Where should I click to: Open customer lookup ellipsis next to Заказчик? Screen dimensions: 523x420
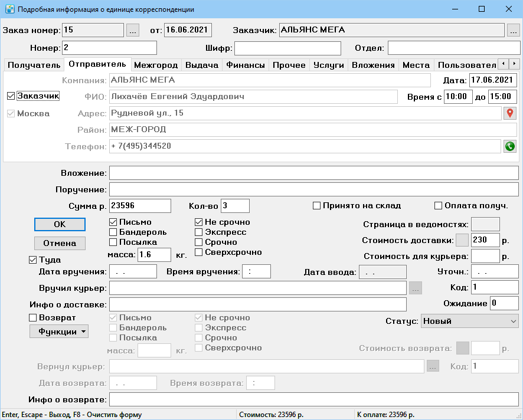(514, 30)
